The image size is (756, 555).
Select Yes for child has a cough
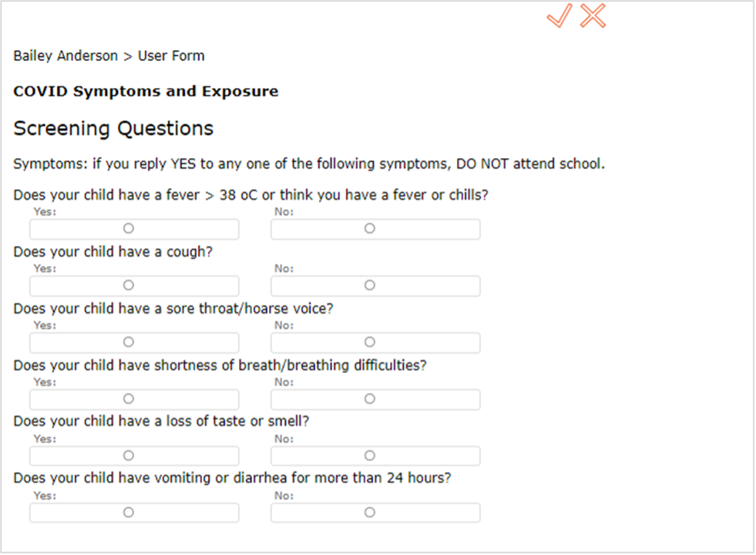[129, 285]
